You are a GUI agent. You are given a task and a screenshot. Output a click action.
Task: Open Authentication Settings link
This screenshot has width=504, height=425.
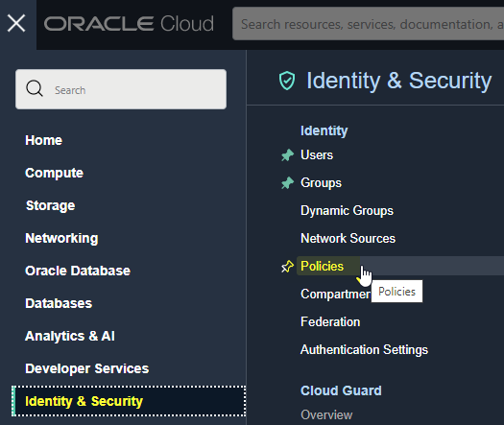click(x=364, y=350)
